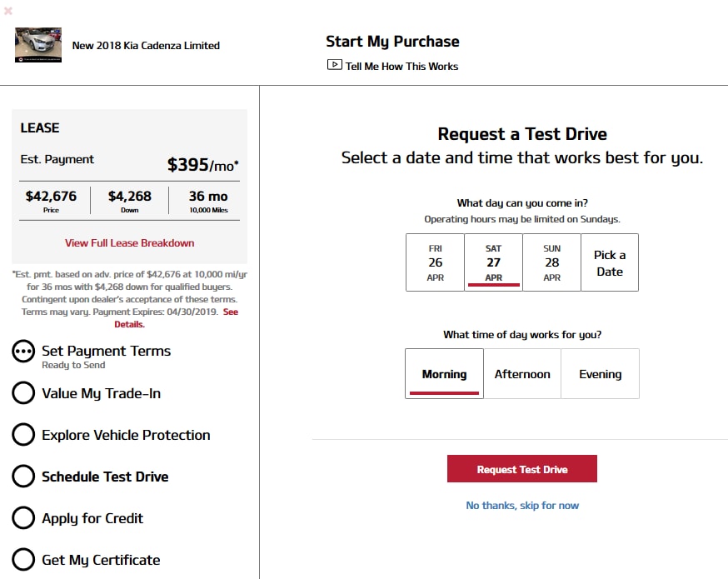Click the Set Payment Terms circle icon
728x579 pixels.
click(x=23, y=352)
